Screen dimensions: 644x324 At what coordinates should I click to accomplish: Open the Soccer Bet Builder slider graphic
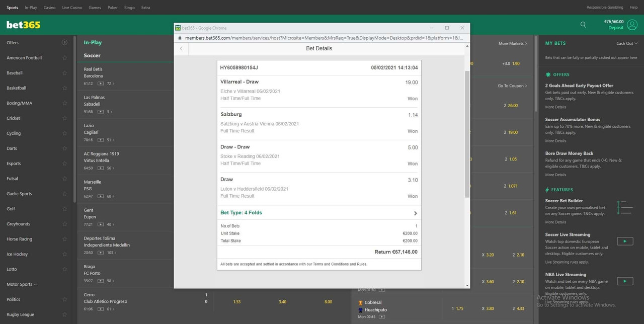pyautogui.click(x=625, y=207)
